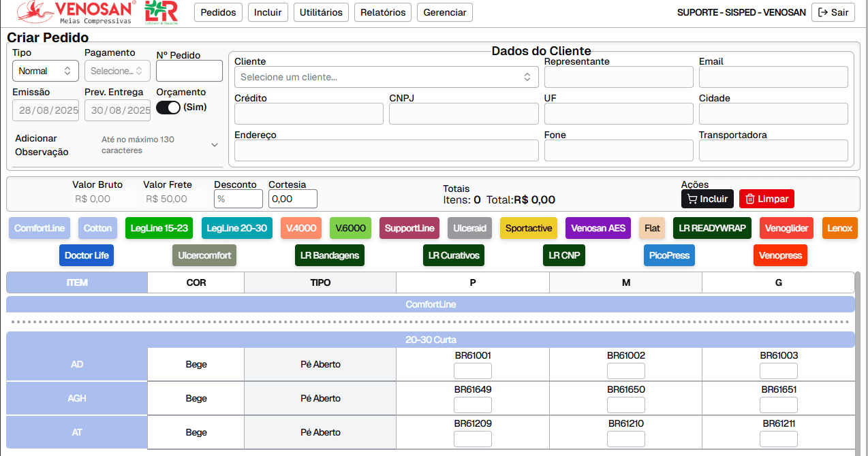Open the Pagamento dropdown
The image size is (868, 456).
117,71
